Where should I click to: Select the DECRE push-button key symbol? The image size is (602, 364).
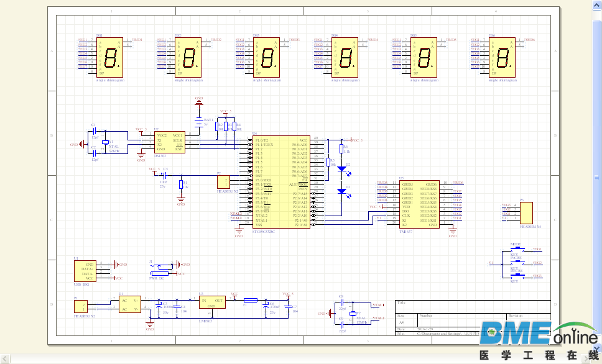point(517,275)
